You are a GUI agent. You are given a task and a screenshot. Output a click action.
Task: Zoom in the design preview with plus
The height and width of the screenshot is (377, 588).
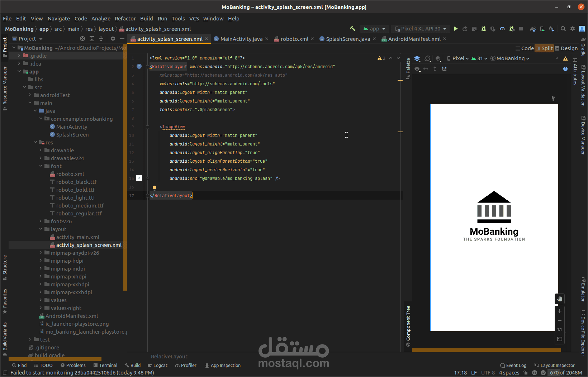click(560, 311)
